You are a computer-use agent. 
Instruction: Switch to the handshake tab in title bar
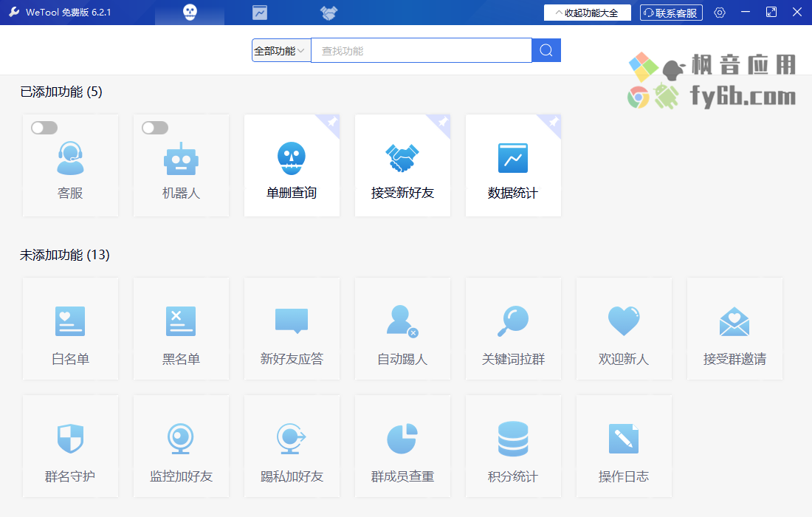(328, 13)
